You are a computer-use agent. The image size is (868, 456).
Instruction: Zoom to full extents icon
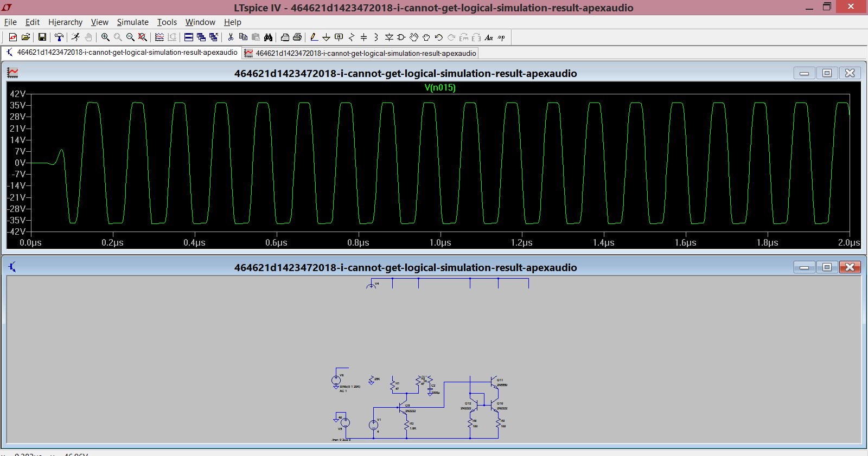coord(143,37)
